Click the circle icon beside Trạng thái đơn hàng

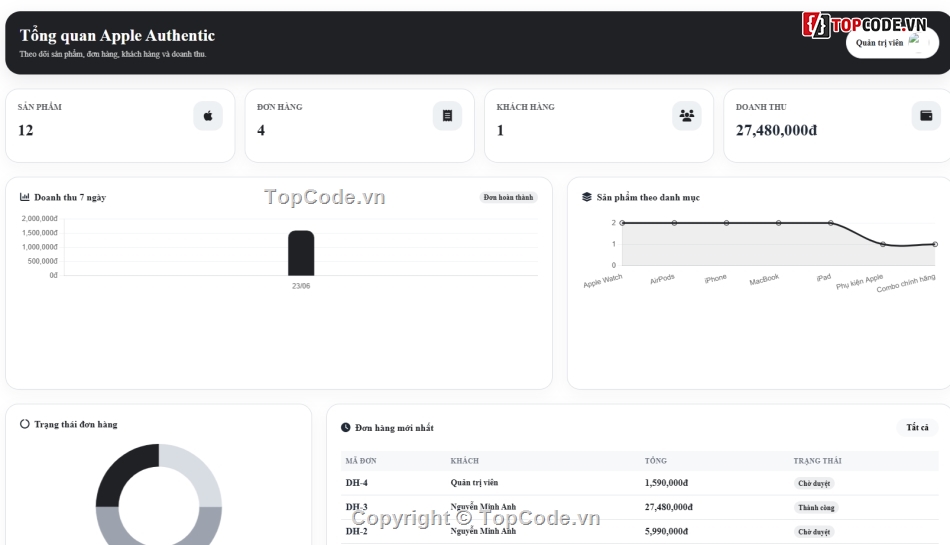pos(25,424)
